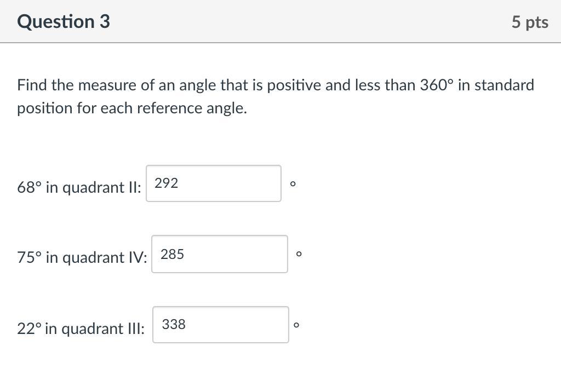Click the "68° in quadrant II:" label
The image size is (561, 392).
pos(79,188)
